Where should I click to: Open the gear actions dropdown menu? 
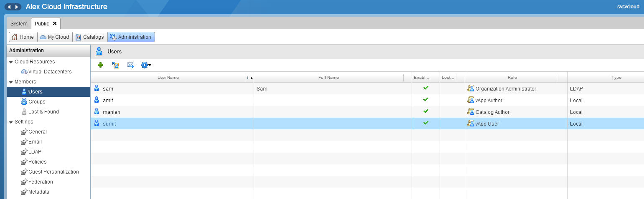click(146, 65)
